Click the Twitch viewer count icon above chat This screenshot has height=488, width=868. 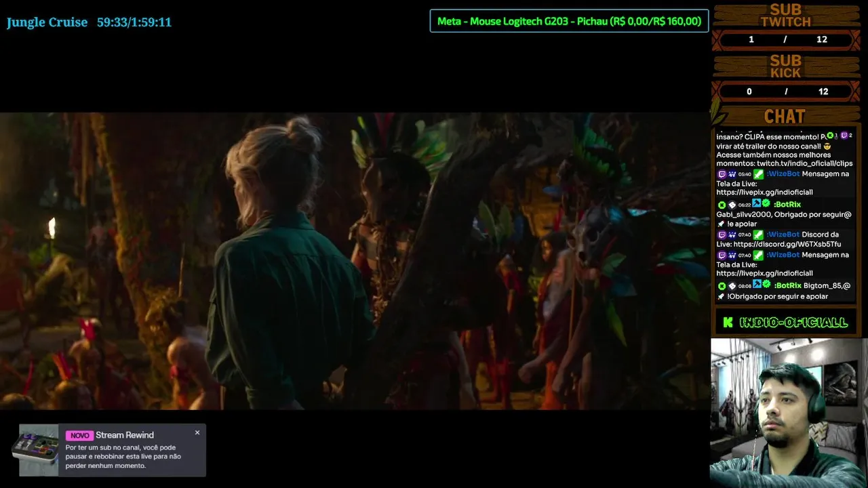tap(844, 136)
